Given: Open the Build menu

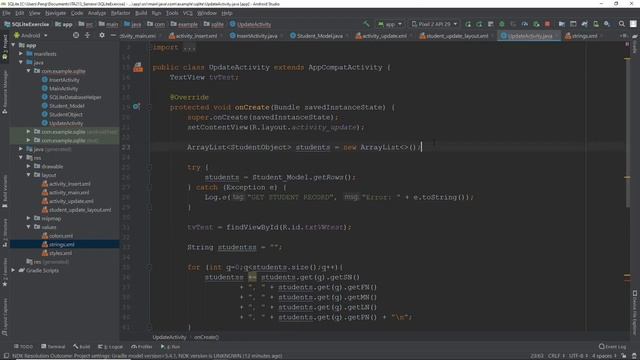Looking at the screenshot, I should (x=141, y=13).
